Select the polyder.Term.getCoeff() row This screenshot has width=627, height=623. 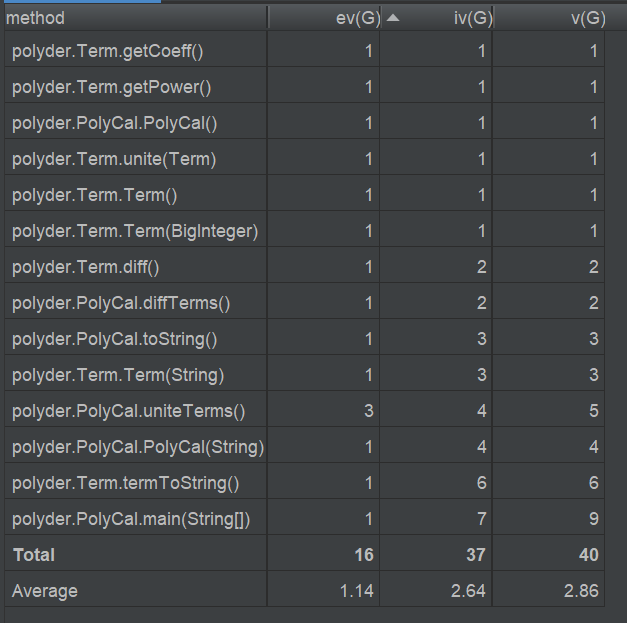(304, 51)
